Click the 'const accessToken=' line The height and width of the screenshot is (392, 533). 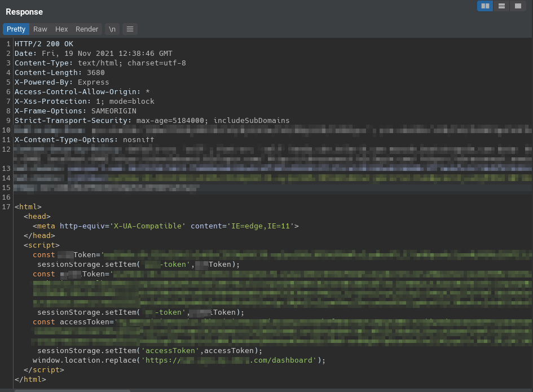(75, 322)
